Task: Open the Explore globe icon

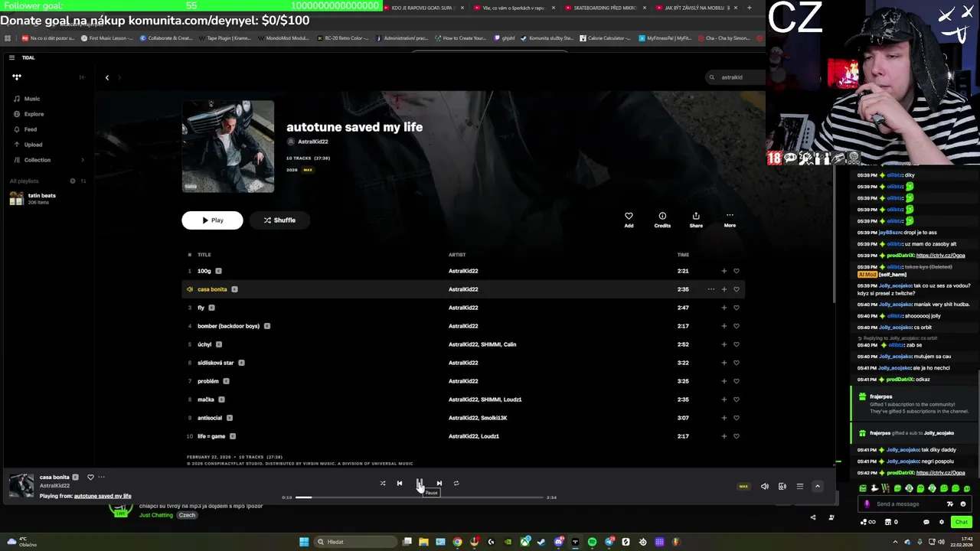Action: [x=17, y=114]
